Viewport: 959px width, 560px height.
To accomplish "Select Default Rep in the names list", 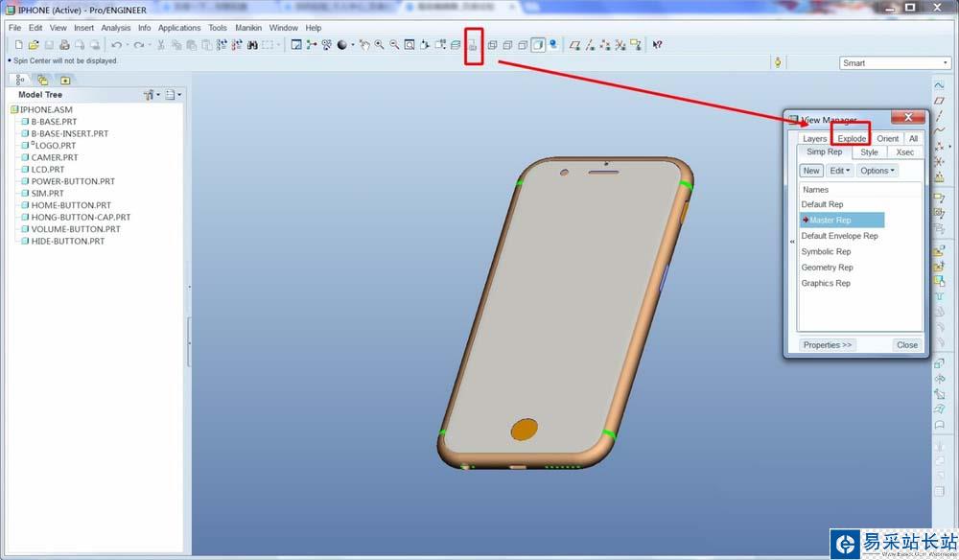I will tap(822, 204).
